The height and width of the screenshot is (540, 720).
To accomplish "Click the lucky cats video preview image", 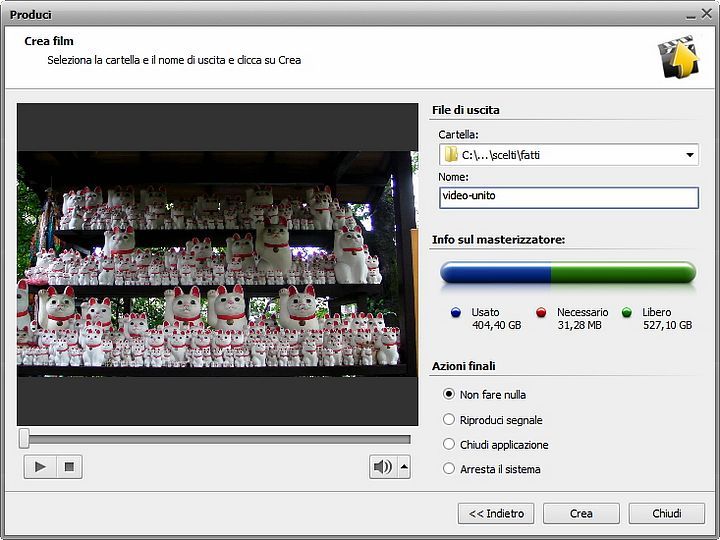I will [x=218, y=264].
